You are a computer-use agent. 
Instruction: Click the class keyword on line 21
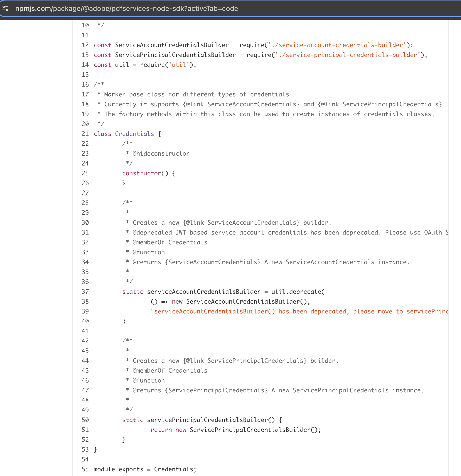102,134
